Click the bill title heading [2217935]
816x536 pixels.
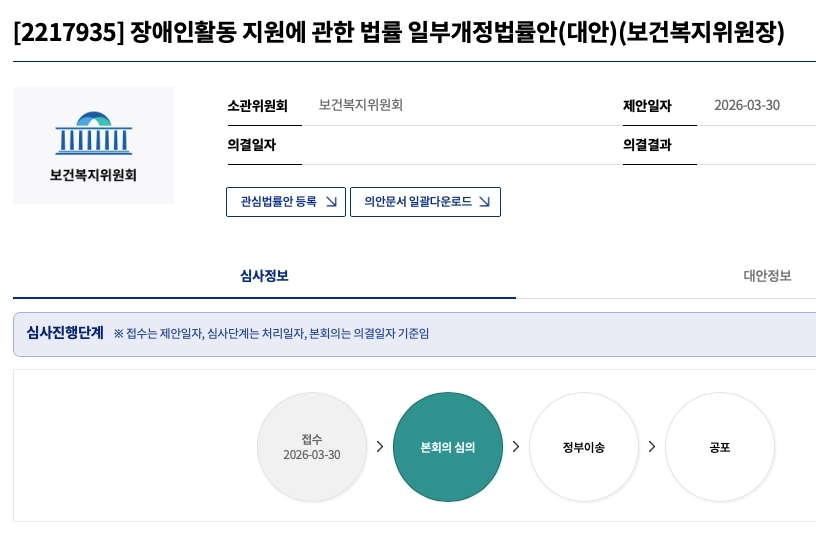tap(399, 32)
